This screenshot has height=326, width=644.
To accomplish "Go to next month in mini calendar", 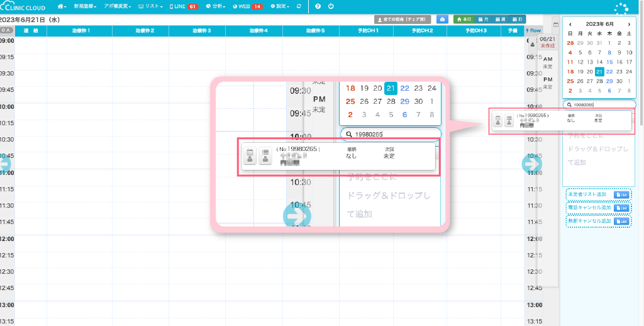I will pyautogui.click(x=626, y=25).
